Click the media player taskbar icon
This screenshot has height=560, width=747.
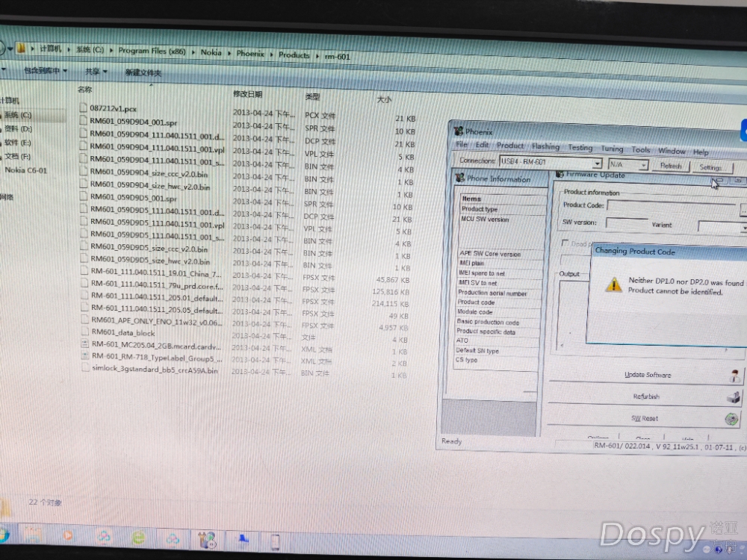[67, 537]
